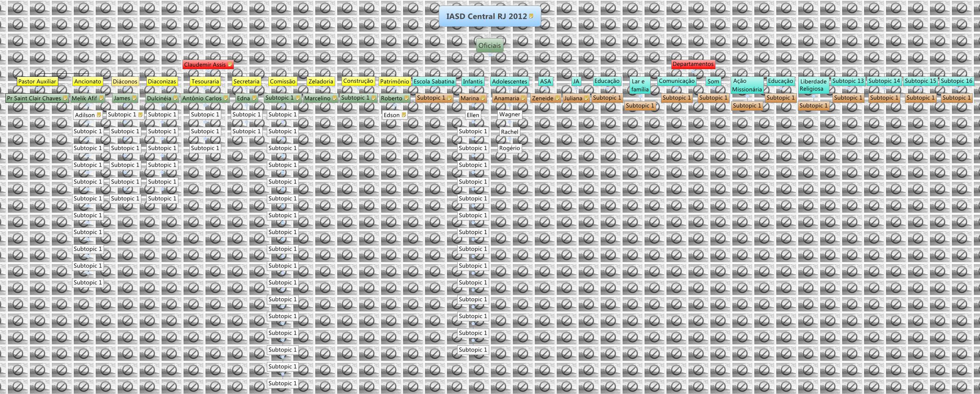The height and width of the screenshot is (394, 980).
Task: Select the Subtopic 16 node
Action: (x=956, y=81)
